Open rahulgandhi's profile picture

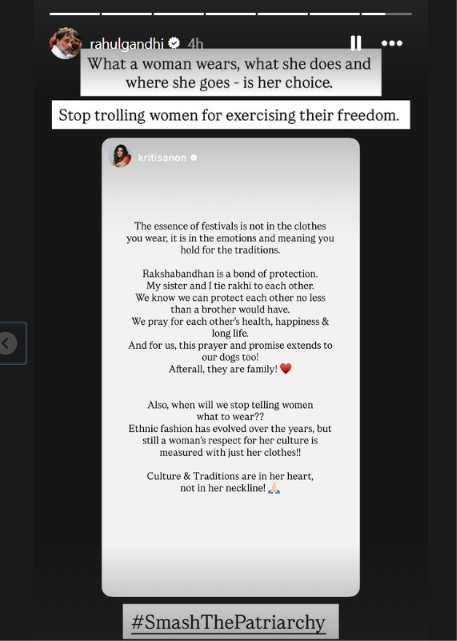pyautogui.click(x=65, y=43)
